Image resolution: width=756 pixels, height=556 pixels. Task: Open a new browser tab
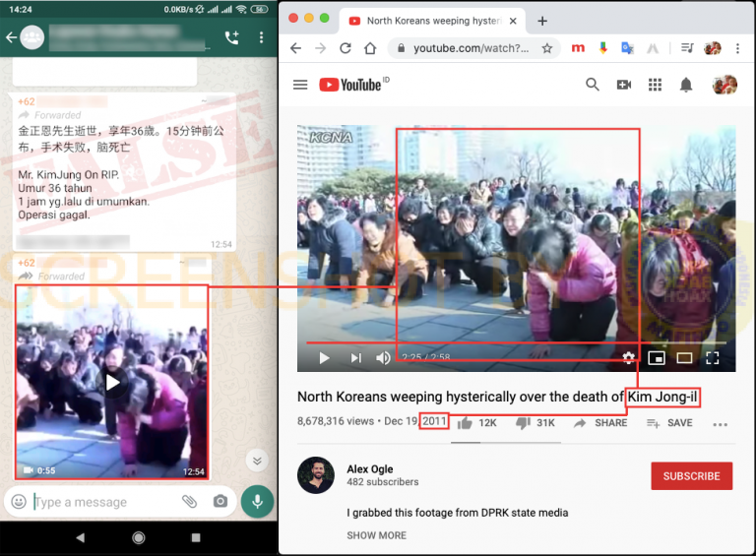542,21
